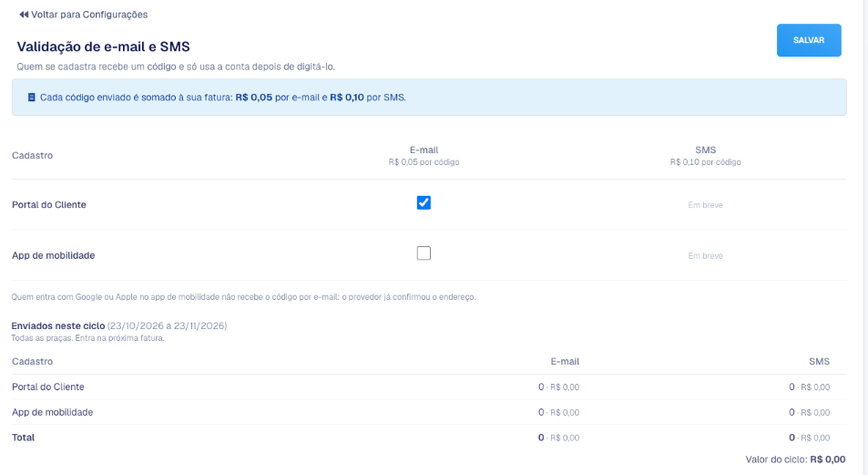Viewport: 868px width, 475px height.
Task: Click 'R$ 0,10 por código' under SMS
Action: (705, 162)
